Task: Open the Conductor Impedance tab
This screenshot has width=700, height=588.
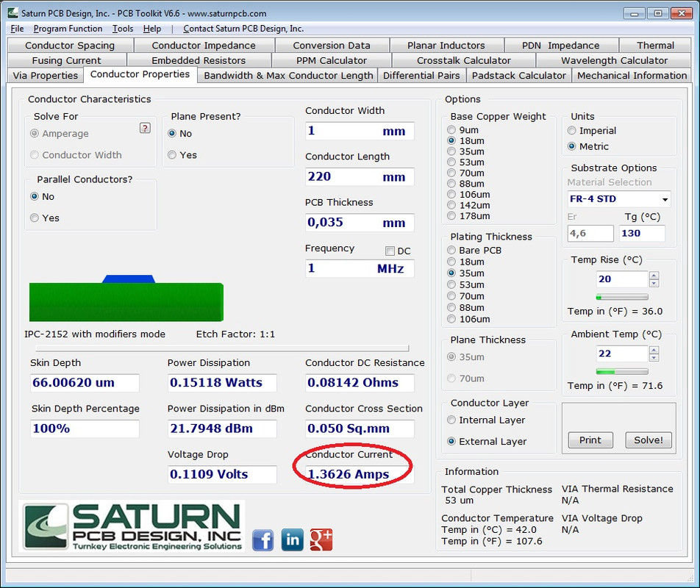Action: [204, 46]
